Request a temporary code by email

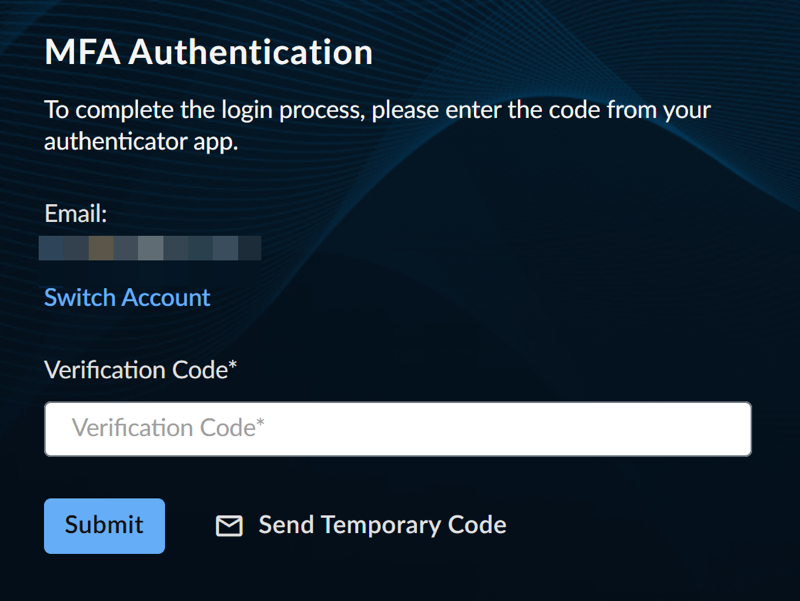tap(361, 525)
